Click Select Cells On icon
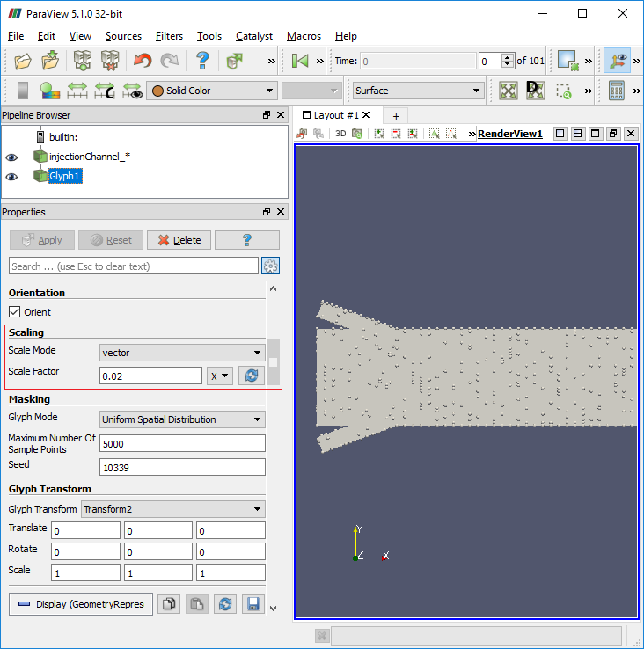This screenshot has height=649, width=644. (434, 134)
